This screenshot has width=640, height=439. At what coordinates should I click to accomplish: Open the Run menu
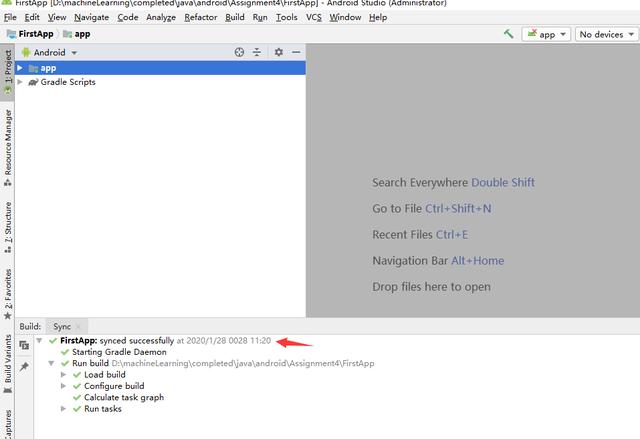click(260, 18)
